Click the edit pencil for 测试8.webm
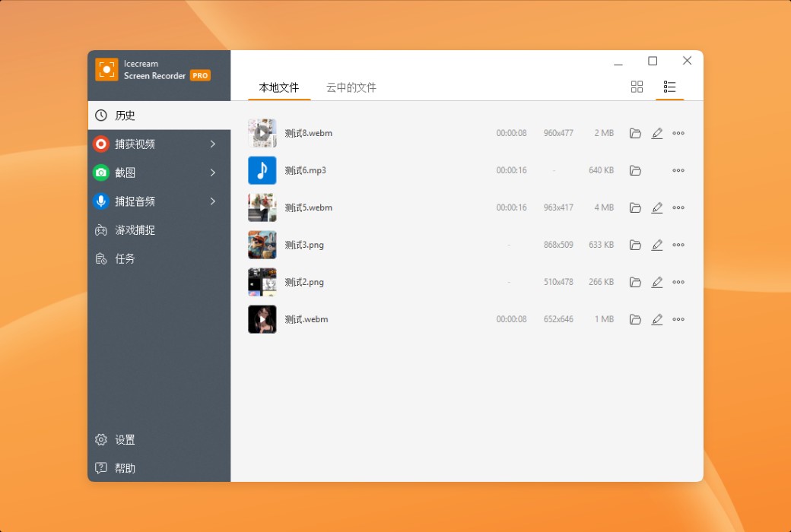The image size is (791, 532). click(x=657, y=132)
